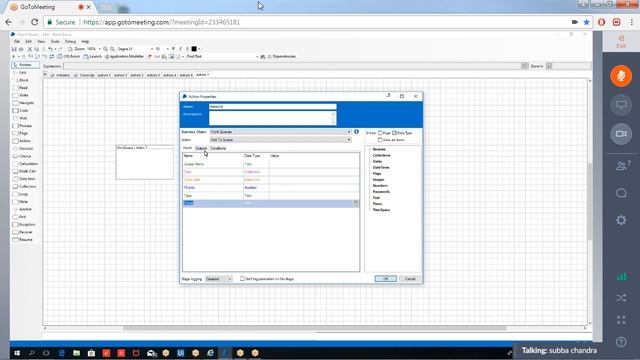The image size is (640, 360).
Task: Open the View menu
Action: coord(41,42)
